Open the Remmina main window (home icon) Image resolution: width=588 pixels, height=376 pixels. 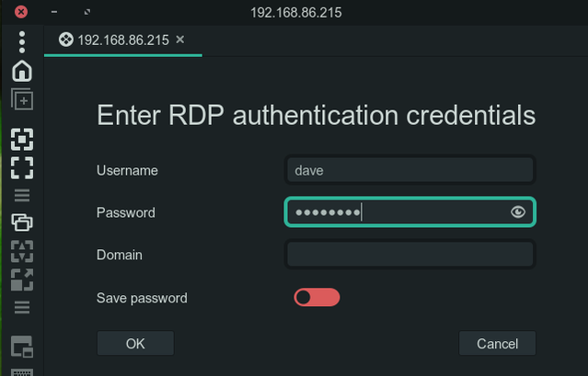click(x=22, y=71)
